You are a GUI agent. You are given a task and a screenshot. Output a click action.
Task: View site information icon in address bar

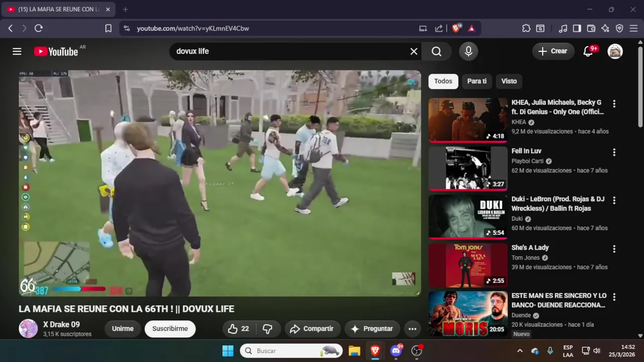tap(126, 28)
